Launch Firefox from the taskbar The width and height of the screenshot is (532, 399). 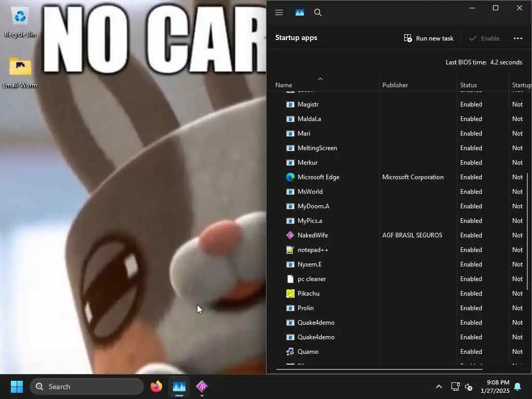click(156, 387)
